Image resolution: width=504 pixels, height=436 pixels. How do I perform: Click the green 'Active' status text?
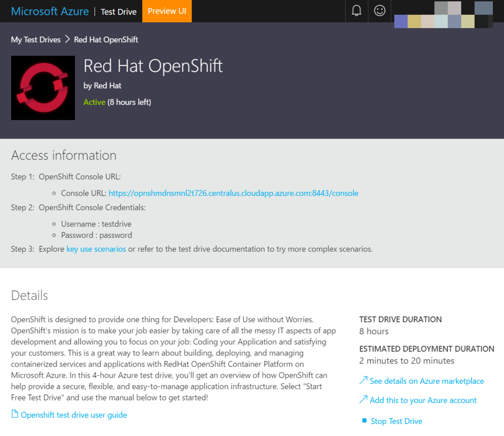(x=94, y=102)
